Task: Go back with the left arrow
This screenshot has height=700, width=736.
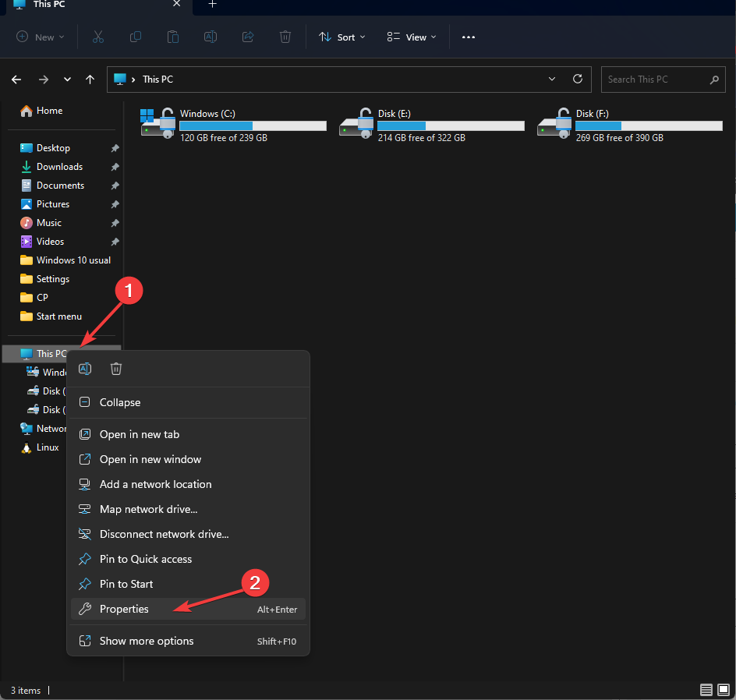Action: (16, 80)
